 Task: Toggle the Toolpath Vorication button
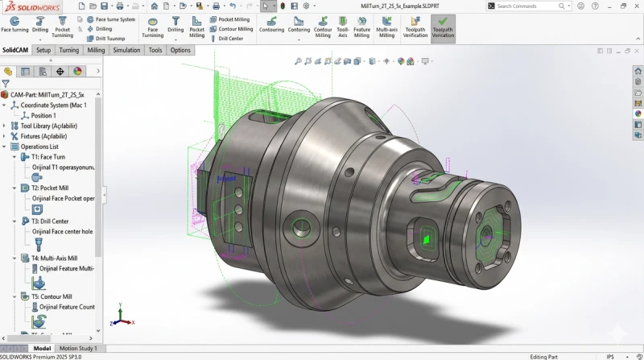(443, 27)
